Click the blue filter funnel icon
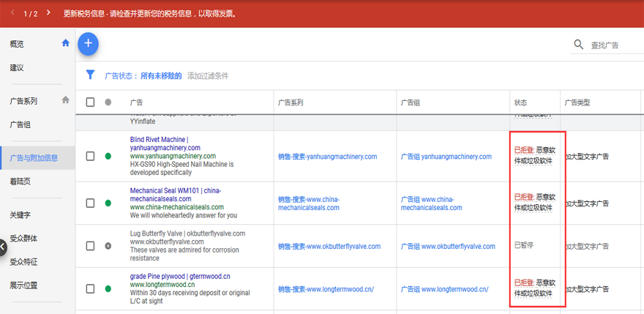The width and height of the screenshot is (644, 314). click(90, 75)
